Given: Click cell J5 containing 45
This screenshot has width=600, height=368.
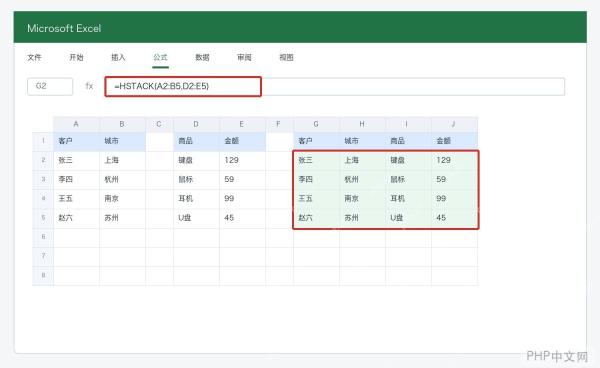Looking at the screenshot, I should point(454,218).
